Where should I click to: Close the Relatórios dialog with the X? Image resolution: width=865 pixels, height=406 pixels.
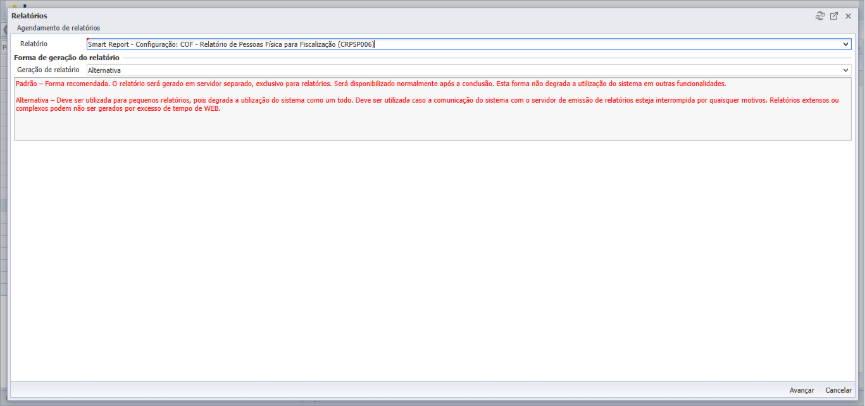848,16
